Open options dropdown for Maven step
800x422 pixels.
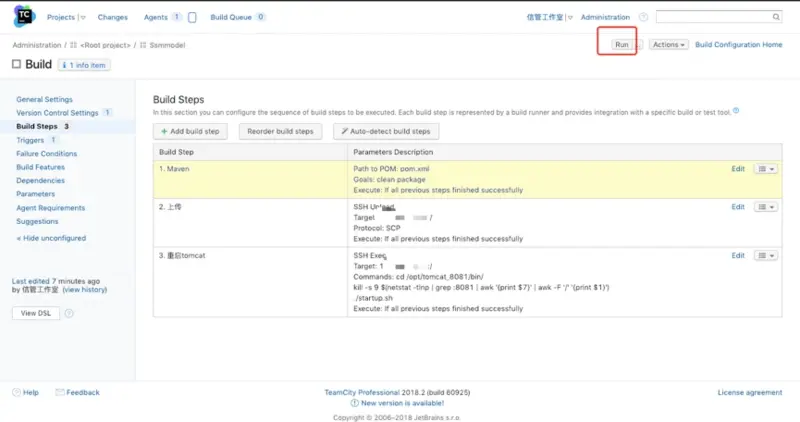coord(766,169)
